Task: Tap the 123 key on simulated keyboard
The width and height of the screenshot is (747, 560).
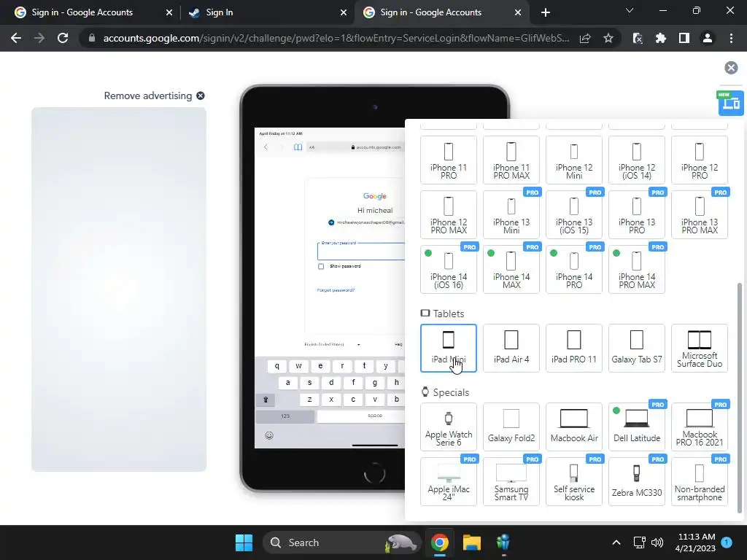Action: (285, 416)
